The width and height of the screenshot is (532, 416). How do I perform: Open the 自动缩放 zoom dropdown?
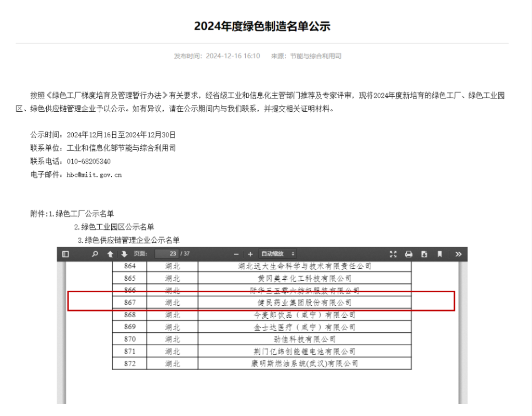click(278, 254)
